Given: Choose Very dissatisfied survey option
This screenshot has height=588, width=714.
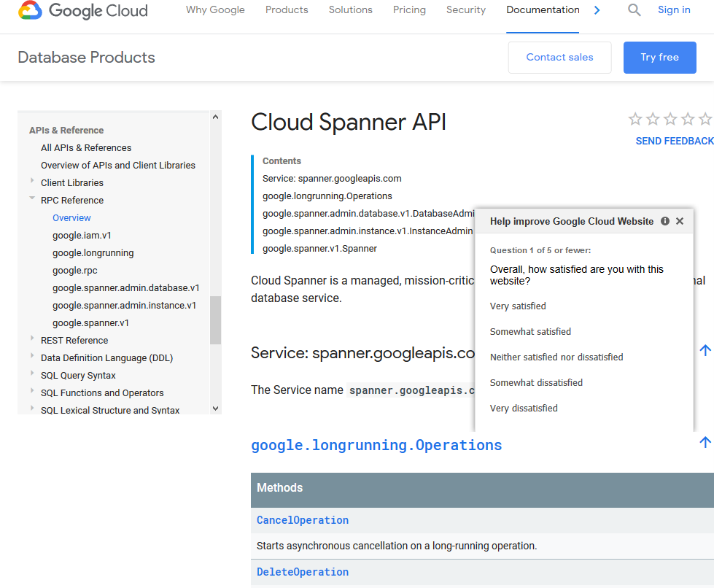Looking at the screenshot, I should coord(524,408).
